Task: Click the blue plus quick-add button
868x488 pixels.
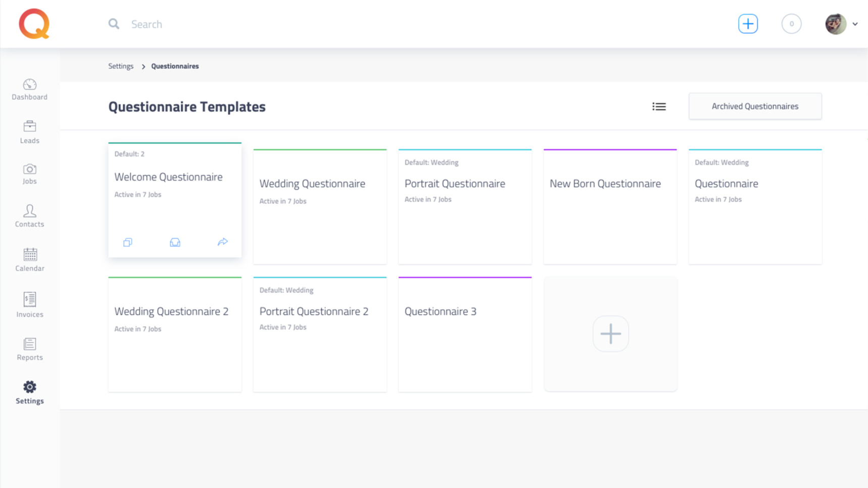Action: [748, 24]
